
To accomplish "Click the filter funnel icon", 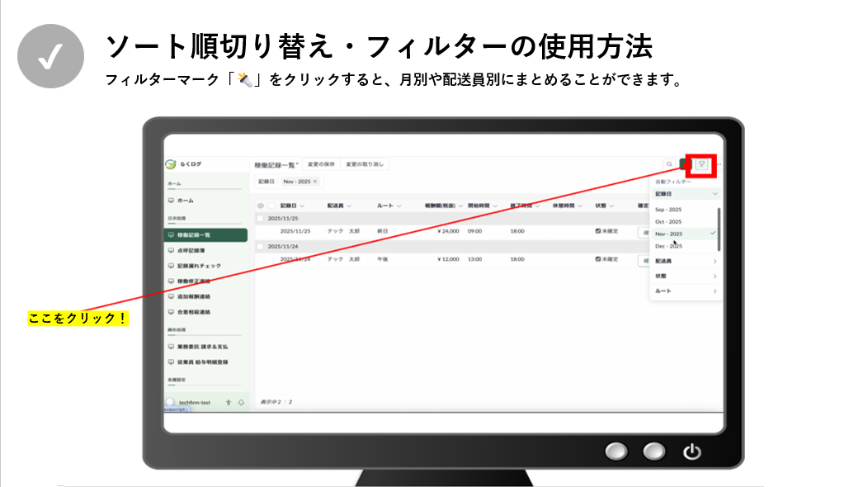I will point(702,163).
